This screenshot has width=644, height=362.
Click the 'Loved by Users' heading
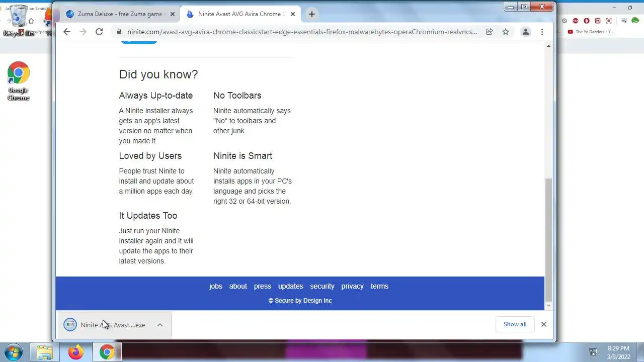coord(150,156)
